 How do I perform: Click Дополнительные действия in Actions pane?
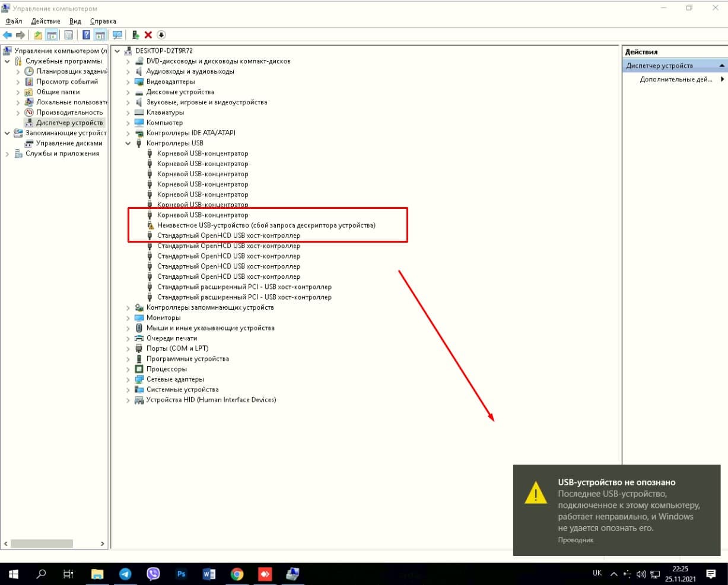[x=676, y=80]
